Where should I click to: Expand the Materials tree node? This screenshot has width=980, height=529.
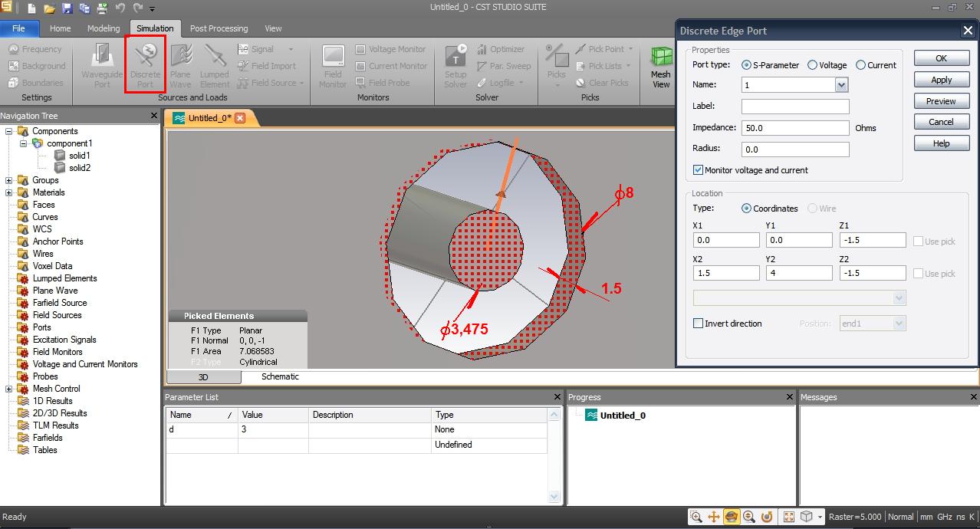(9, 192)
